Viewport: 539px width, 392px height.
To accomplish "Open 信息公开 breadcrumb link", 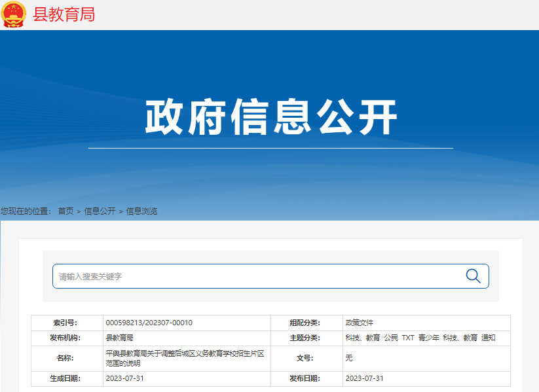I will [x=100, y=211].
